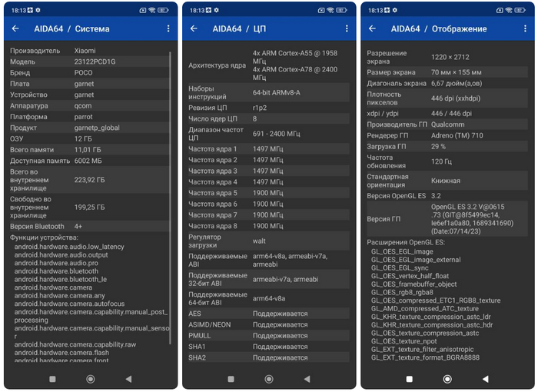
Task: Select model value 23122PCD1G
Action: 95,61
